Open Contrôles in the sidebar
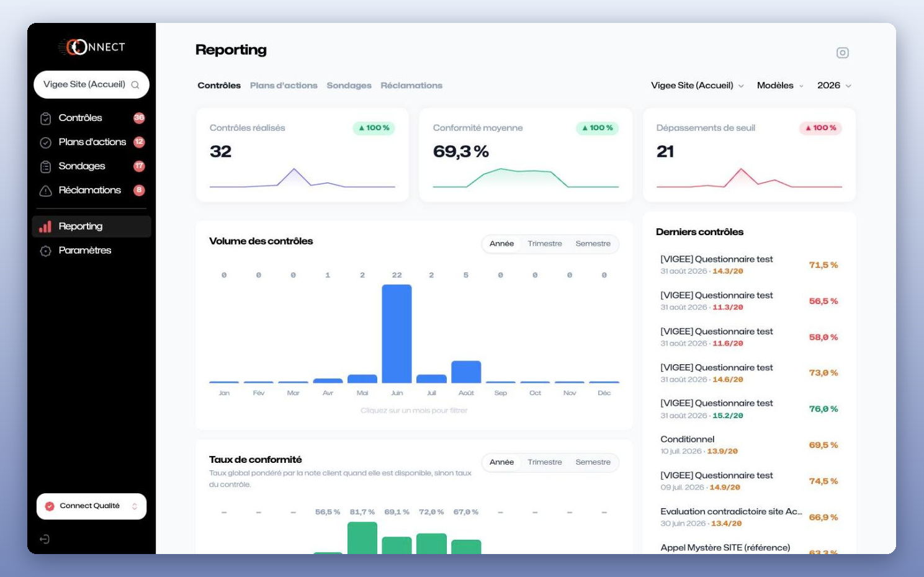Viewport: 924px width, 577px height. pos(91,118)
